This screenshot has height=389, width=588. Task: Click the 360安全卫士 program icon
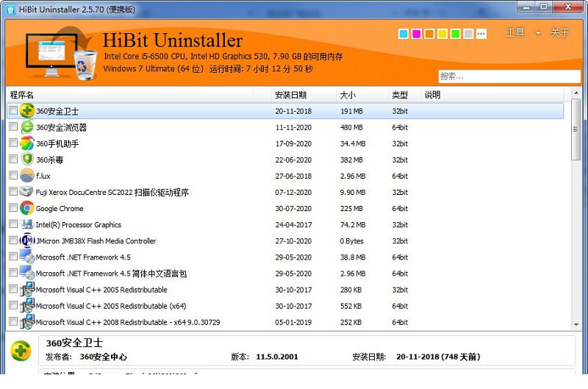click(x=27, y=110)
